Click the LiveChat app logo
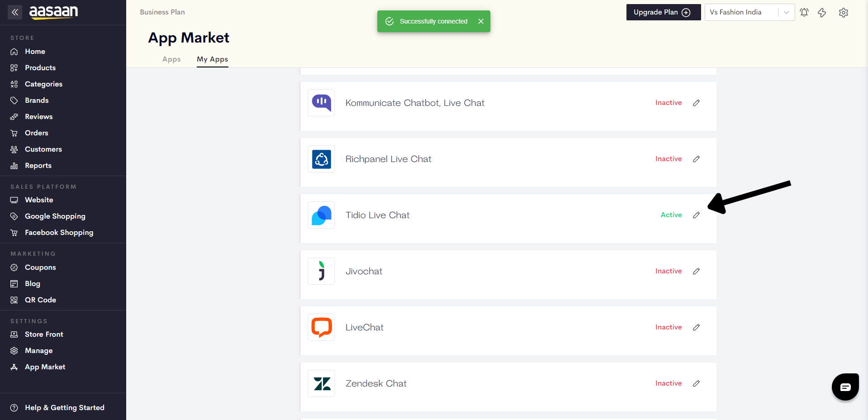Viewport: 868px width, 420px height. point(321,327)
